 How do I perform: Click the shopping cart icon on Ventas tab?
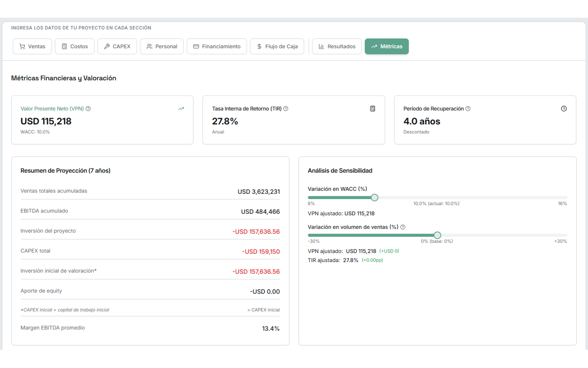pyautogui.click(x=22, y=46)
